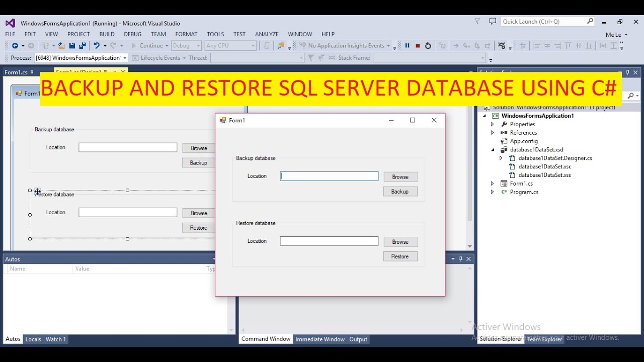
Task: Click the Restore button in the designer form
Action: coord(199,228)
